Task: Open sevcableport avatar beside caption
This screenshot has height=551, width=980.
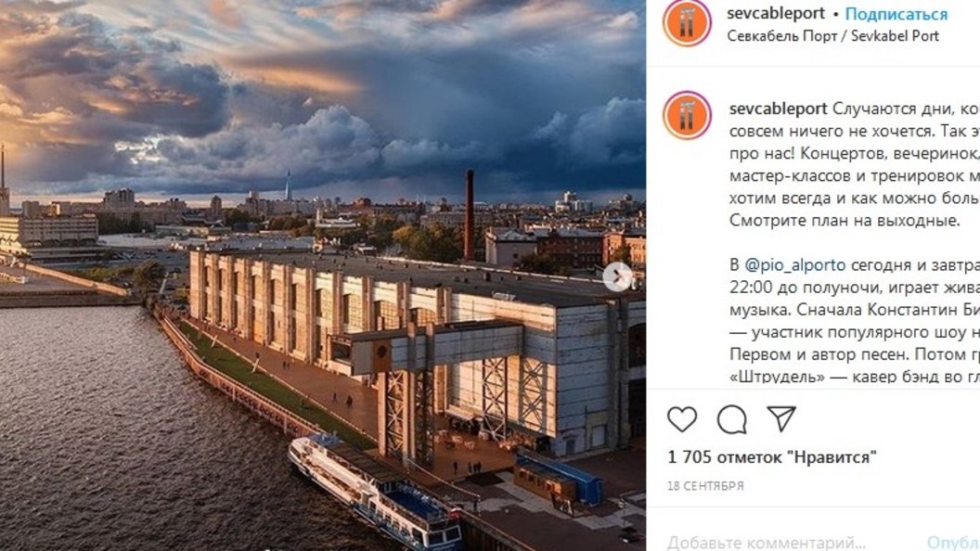Action: 687,116
